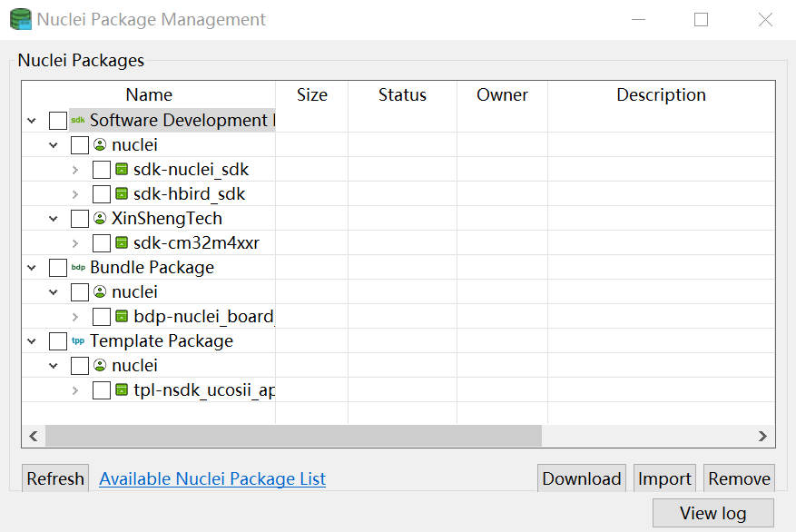
Task: Check the nuclei box under Software Development
Action: (x=80, y=145)
